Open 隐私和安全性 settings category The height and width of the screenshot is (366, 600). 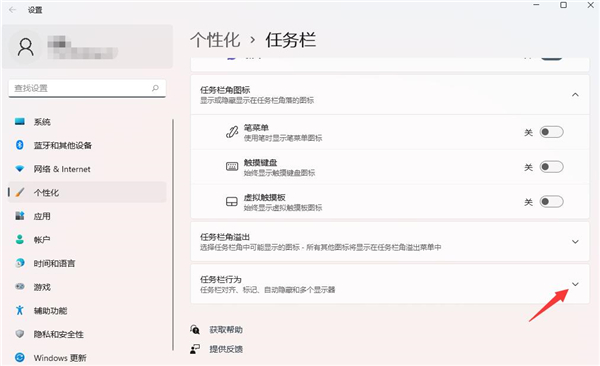pyautogui.click(x=87, y=334)
